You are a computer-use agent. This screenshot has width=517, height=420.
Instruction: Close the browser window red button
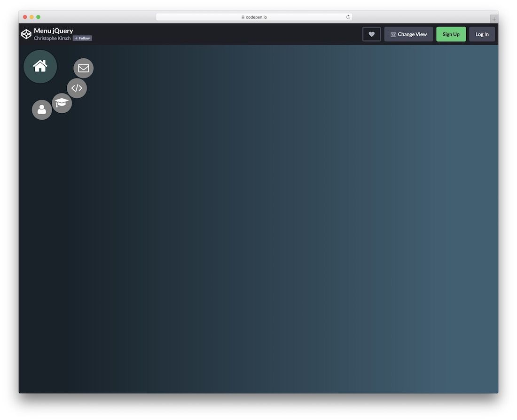coord(25,17)
